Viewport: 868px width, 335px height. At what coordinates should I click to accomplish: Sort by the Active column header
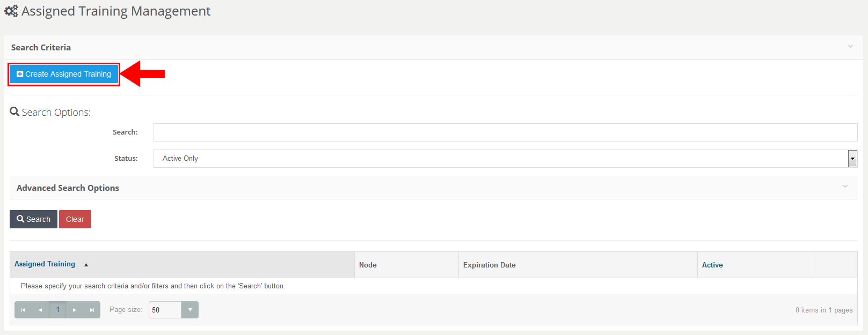(712, 265)
